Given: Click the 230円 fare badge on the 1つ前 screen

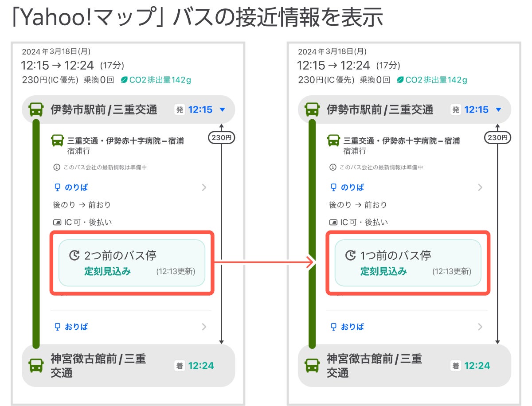Looking at the screenshot, I should coord(497,138).
